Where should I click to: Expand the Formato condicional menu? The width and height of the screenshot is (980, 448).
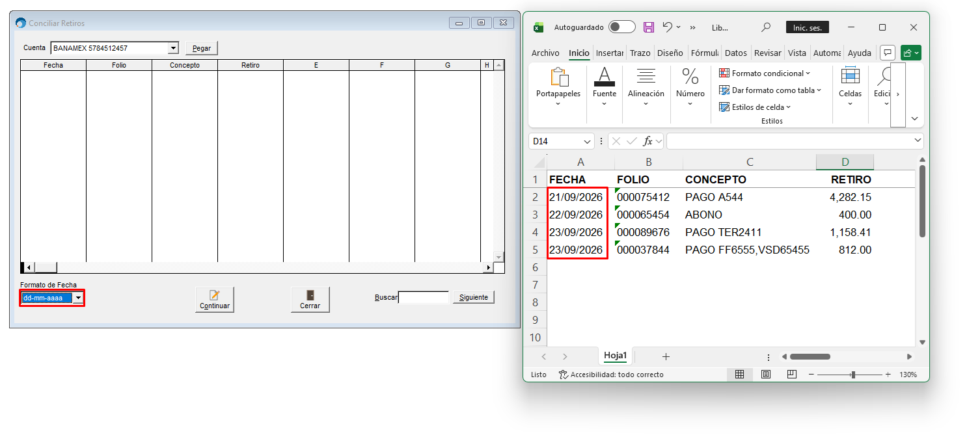[x=765, y=73]
